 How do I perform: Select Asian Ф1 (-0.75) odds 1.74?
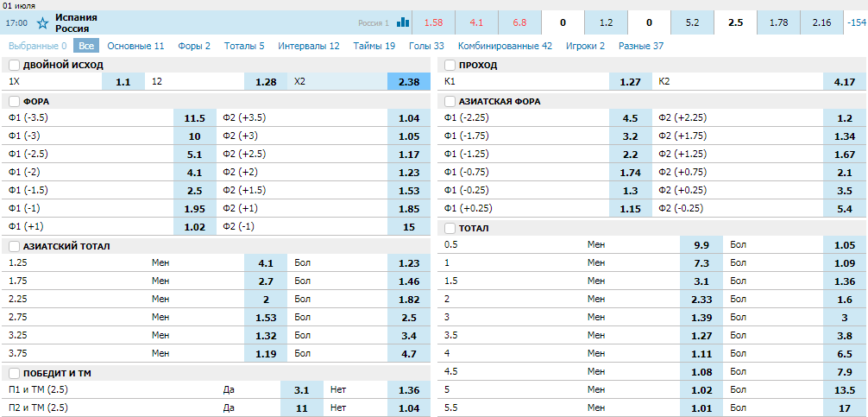[x=631, y=173]
